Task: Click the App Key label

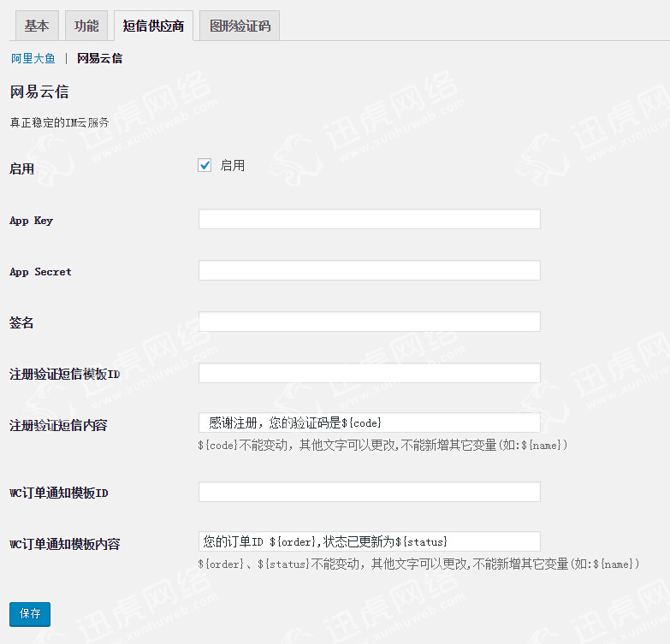Action: click(x=31, y=221)
